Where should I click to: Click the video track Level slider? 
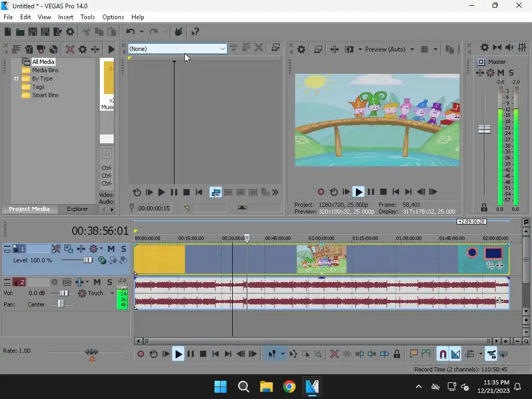87,260
